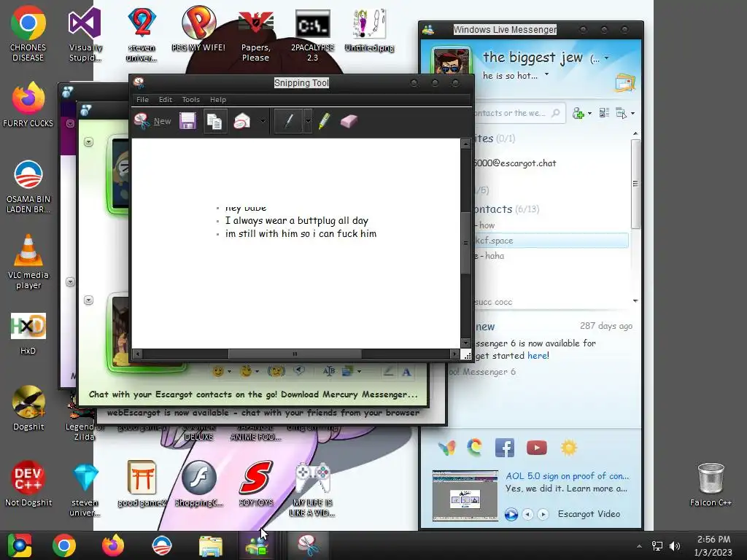The height and width of the screenshot is (560, 747).
Task: Click Messenger taskbar button
Action: 258,545
